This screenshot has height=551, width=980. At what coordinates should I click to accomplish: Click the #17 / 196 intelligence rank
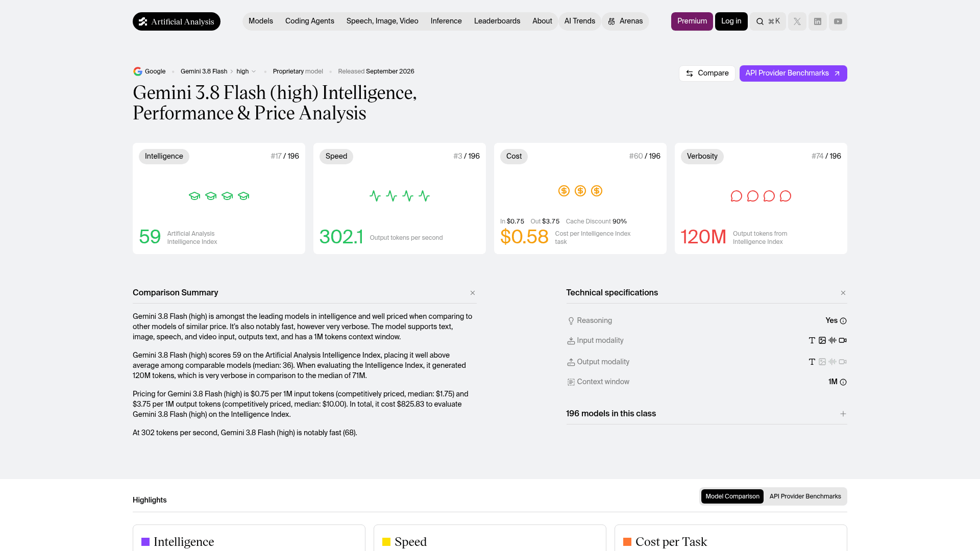[x=285, y=156]
